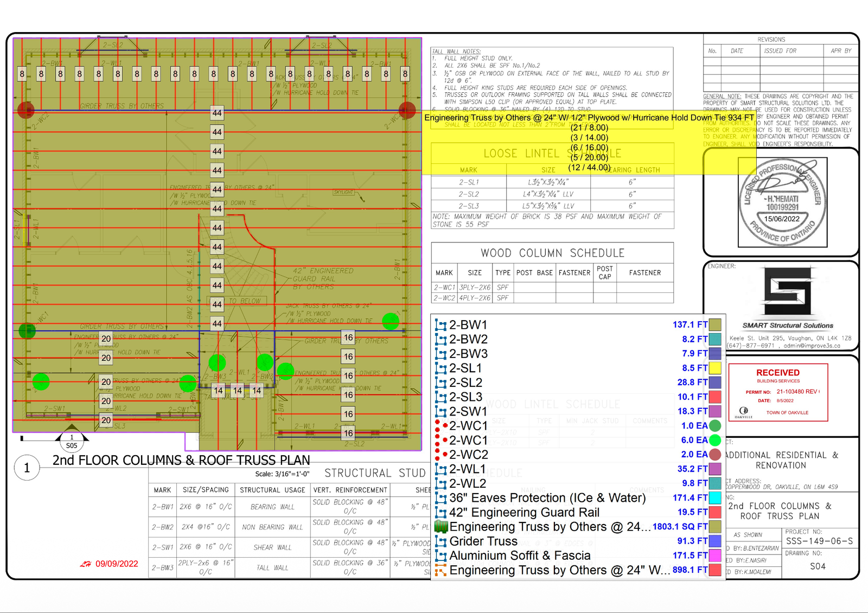Viewport: 868px width, 613px height.
Task: Select the linear icon for 2-SW1
Action: tap(441, 412)
